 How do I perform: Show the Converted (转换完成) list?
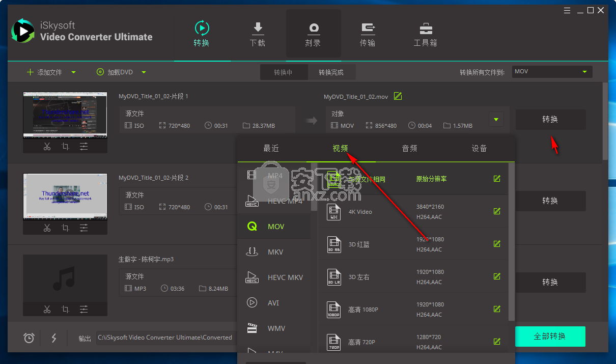(331, 72)
